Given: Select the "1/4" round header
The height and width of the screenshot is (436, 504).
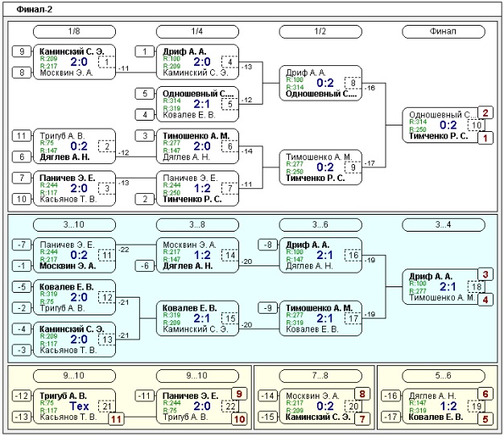Looking at the screenshot, I should click(x=197, y=31).
